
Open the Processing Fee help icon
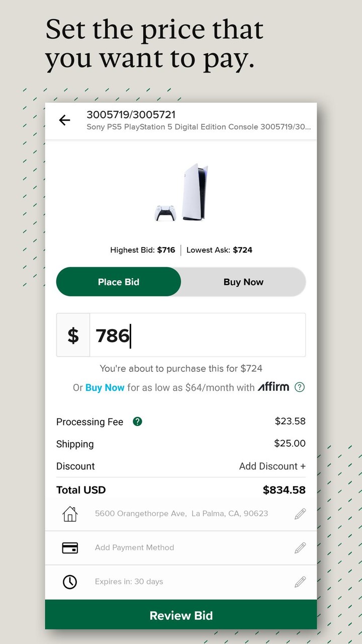137,421
